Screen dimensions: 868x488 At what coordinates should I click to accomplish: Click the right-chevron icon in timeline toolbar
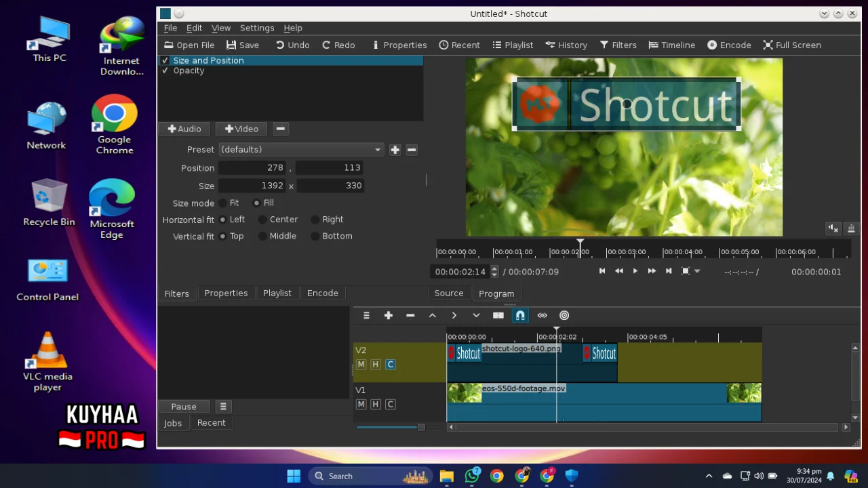(x=454, y=315)
